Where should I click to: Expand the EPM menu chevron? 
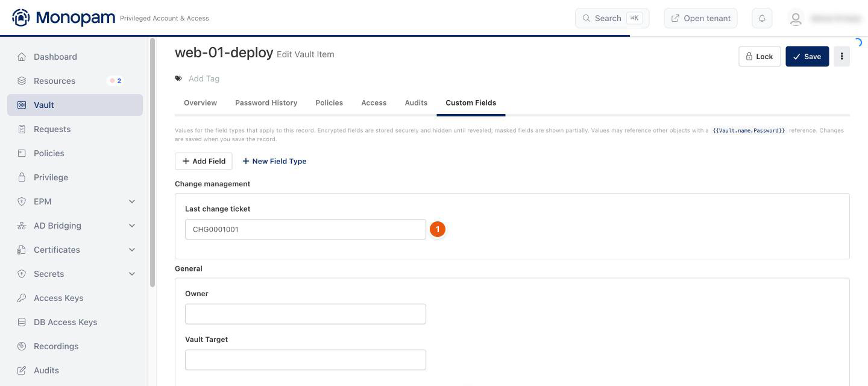point(132,201)
